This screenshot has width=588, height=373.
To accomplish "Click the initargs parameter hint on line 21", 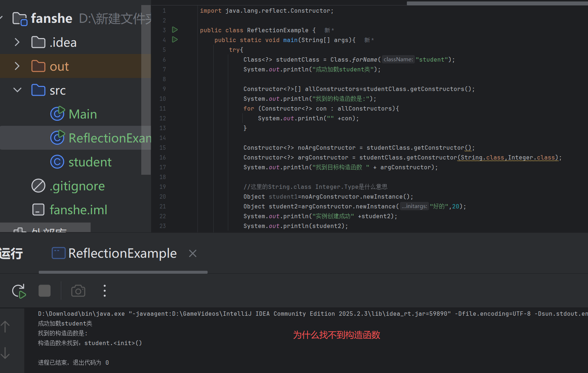I will pyautogui.click(x=414, y=206).
